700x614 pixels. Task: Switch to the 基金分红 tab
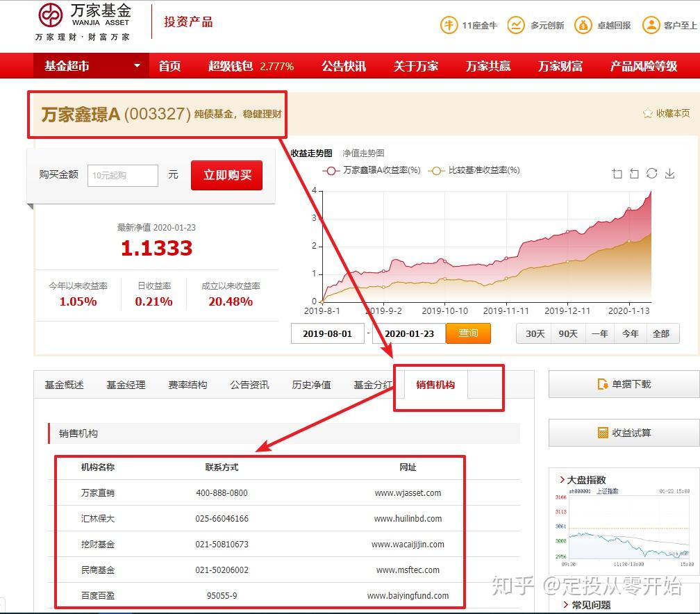(373, 385)
